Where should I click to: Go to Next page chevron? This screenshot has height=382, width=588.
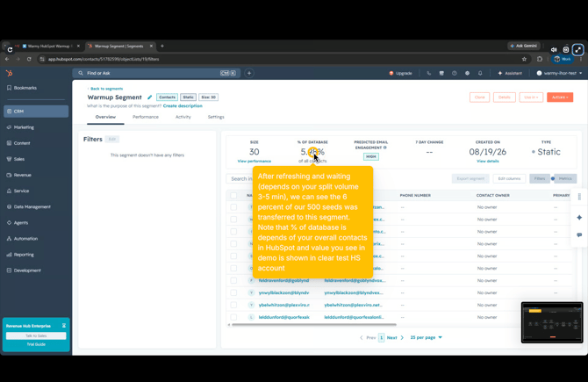pyautogui.click(x=402, y=338)
